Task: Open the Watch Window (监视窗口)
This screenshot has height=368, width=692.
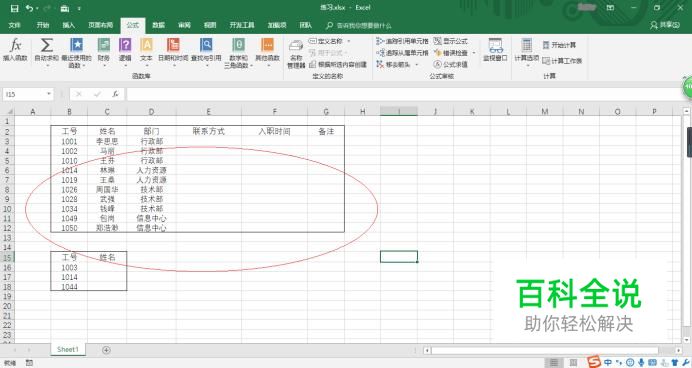Action: (495, 50)
